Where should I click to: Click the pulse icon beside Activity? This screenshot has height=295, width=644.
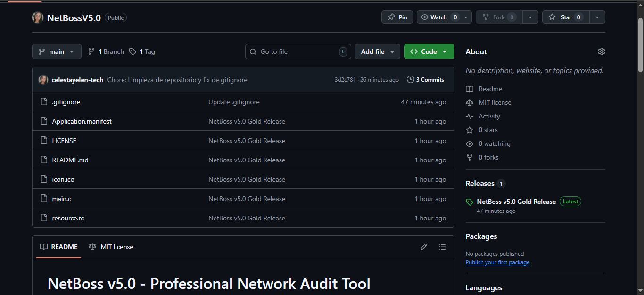(x=470, y=116)
